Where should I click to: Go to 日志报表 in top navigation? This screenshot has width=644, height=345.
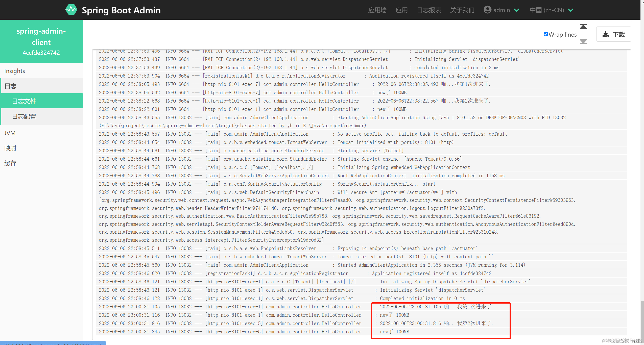(429, 10)
